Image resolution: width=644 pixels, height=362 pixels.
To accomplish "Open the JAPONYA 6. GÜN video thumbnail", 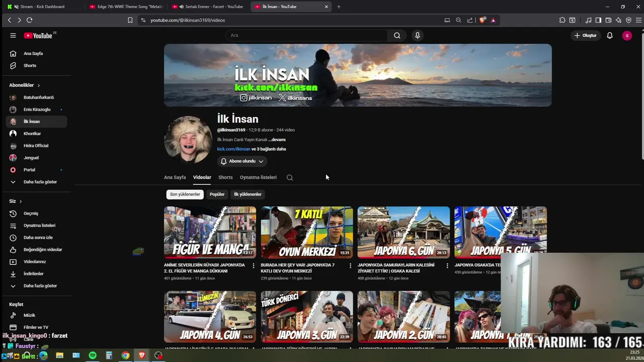I will [x=404, y=232].
